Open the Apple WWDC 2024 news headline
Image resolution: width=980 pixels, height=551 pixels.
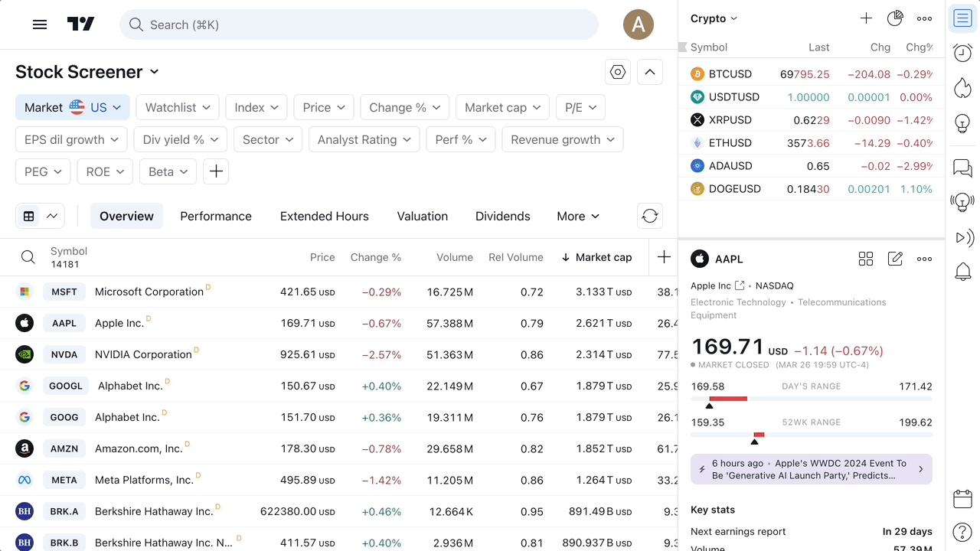point(811,469)
